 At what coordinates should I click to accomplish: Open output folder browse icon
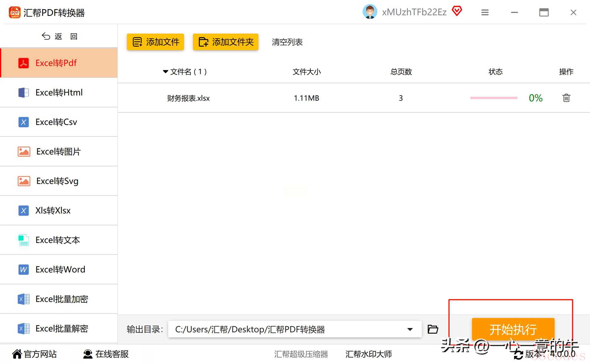click(433, 329)
